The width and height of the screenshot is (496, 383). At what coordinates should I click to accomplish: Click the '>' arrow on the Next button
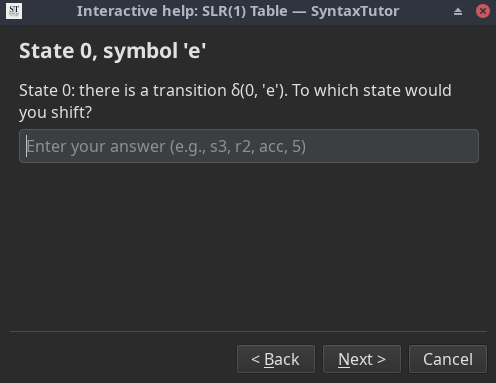(x=381, y=359)
